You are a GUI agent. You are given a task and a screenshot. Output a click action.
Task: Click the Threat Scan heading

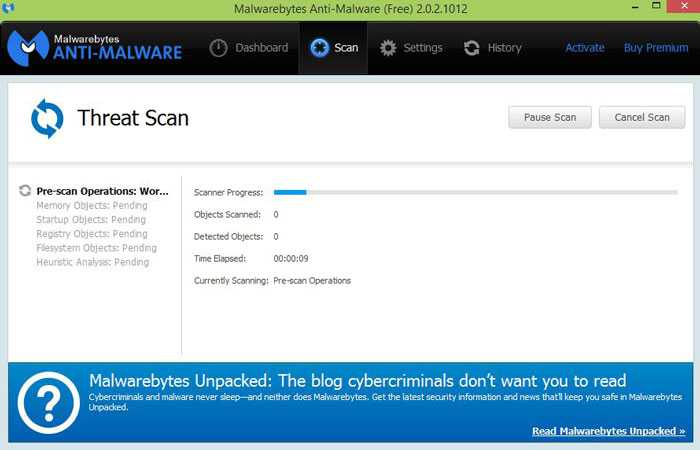(133, 118)
